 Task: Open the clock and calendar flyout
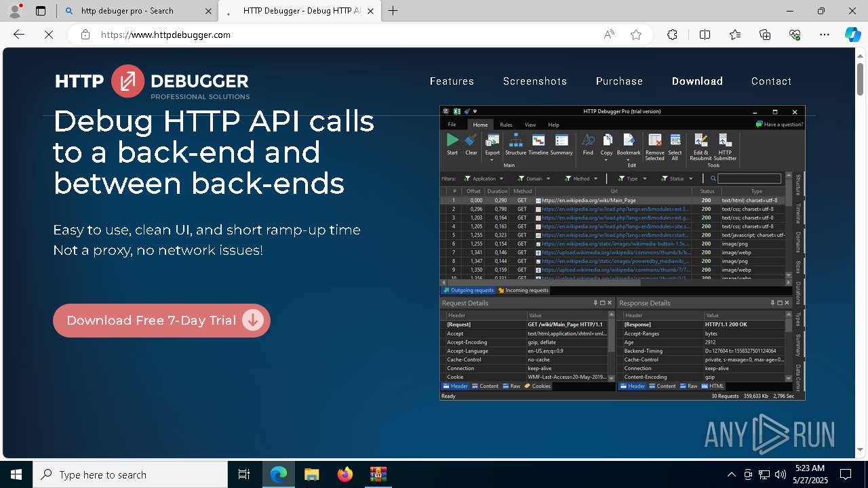(810, 474)
